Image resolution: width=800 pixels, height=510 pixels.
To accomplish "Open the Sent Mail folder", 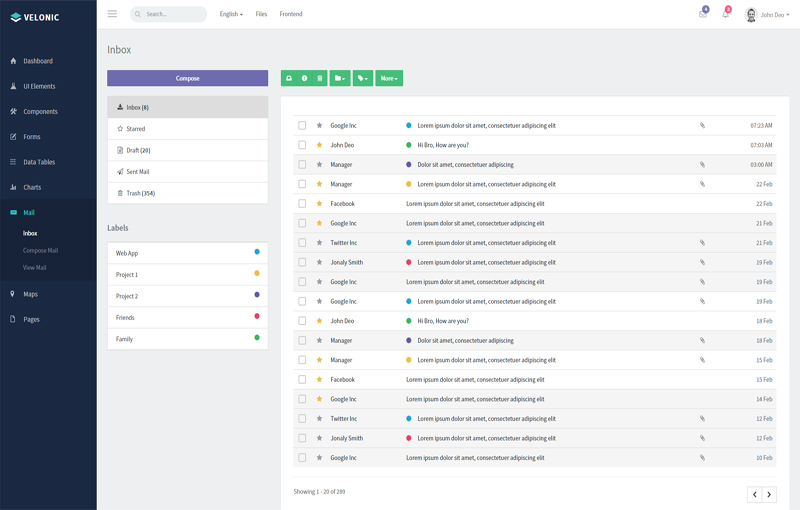I will click(x=138, y=172).
